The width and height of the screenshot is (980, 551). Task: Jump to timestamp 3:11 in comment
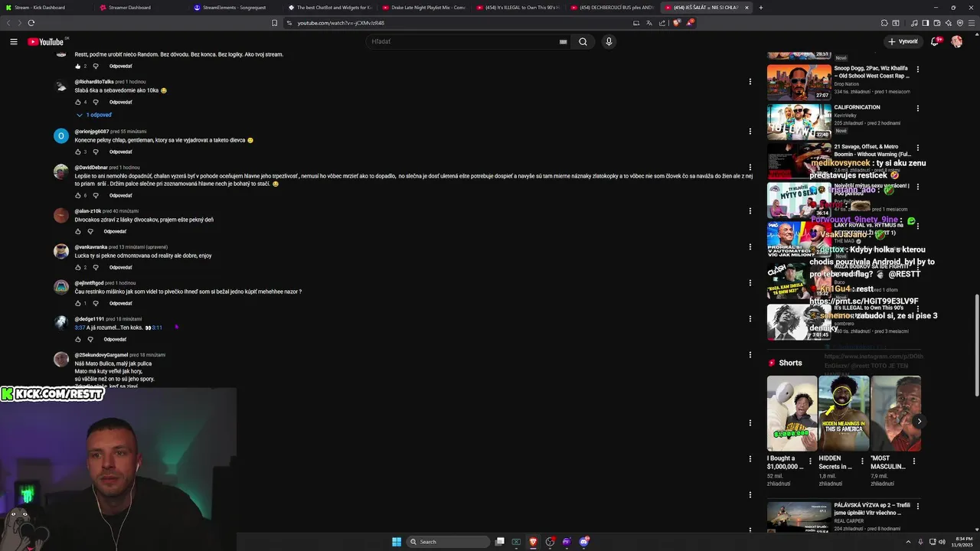pyautogui.click(x=157, y=328)
